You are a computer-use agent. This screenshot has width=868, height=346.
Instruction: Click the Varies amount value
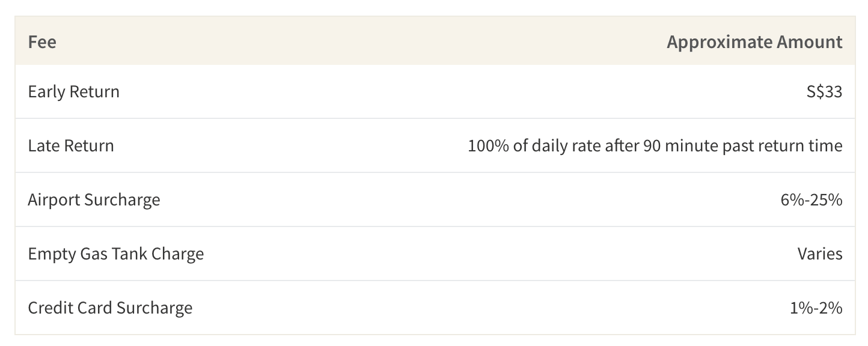[x=820, y=254]
